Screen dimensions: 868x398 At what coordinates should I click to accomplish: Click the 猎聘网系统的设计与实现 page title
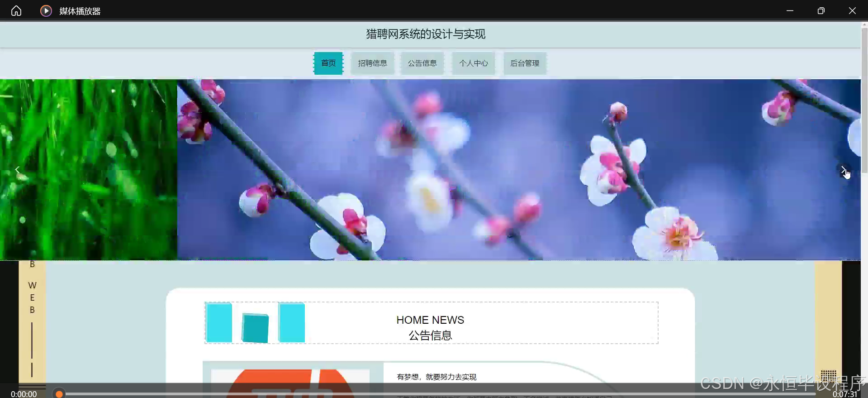point(426,34)
